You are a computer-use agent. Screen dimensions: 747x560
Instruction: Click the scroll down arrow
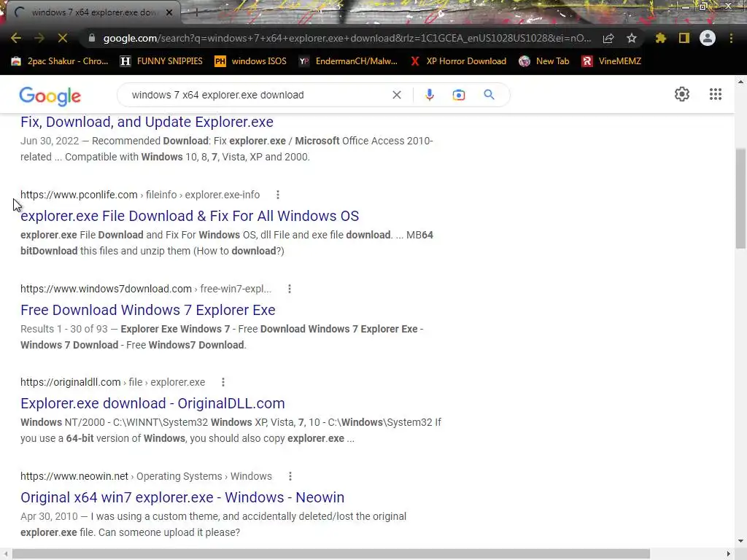(740, 541)
